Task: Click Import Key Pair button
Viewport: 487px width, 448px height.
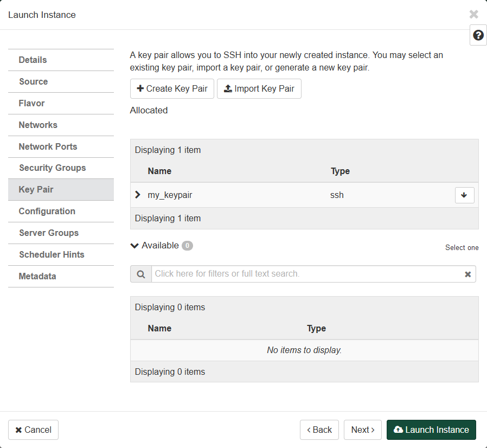Action: 259,89
